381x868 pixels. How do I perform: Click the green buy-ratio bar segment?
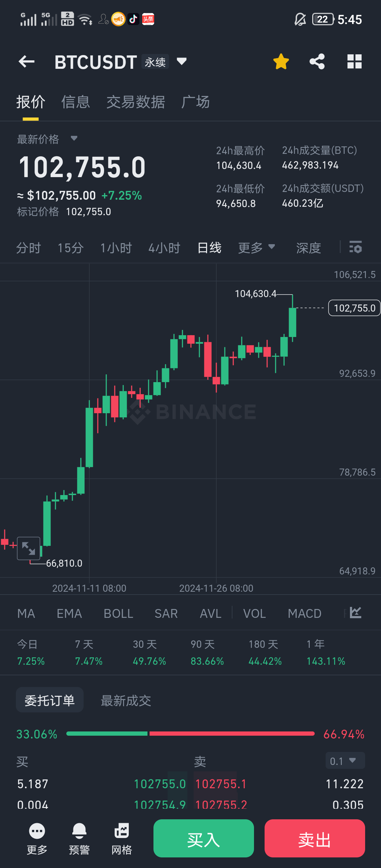[x=107, y=734]
